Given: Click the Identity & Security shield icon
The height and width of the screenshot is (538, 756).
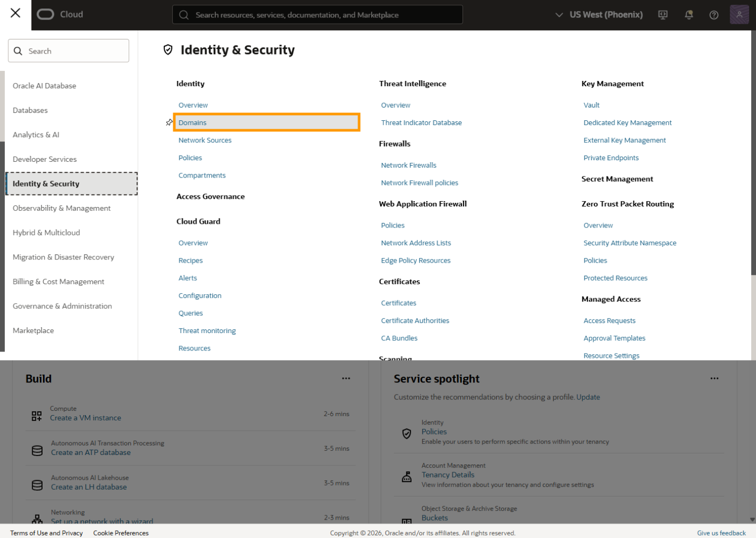Looking at the screenshot, I should click(x=168, y=50).
